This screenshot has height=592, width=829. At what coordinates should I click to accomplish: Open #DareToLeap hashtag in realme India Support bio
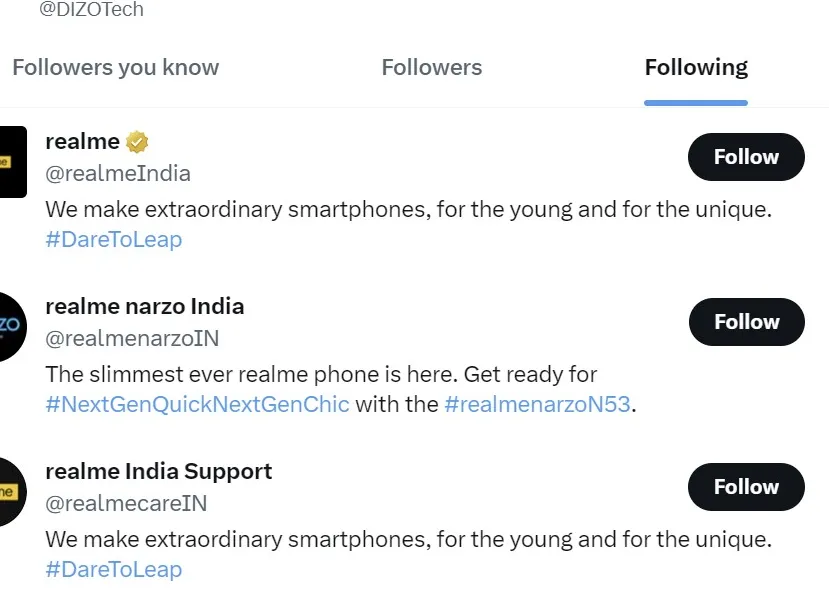114,570
